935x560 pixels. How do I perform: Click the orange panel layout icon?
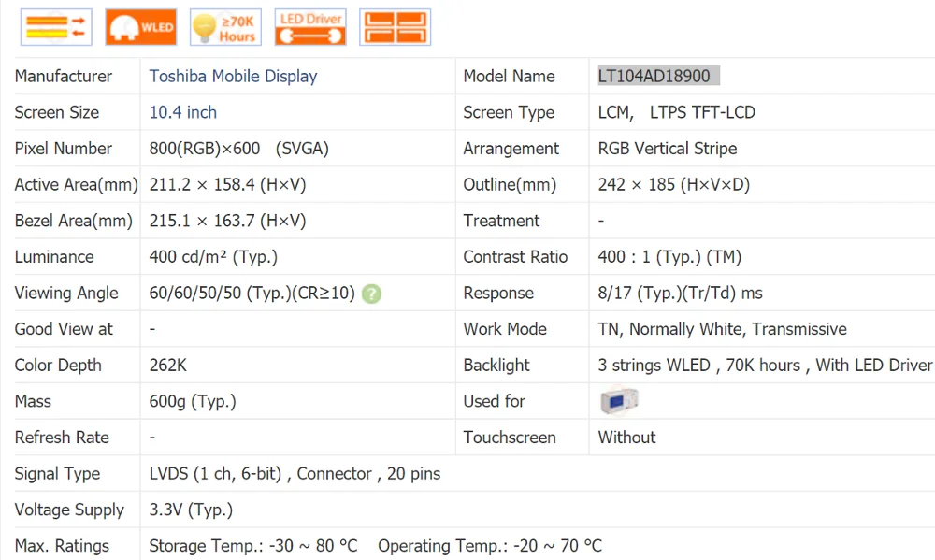[395, 27]
